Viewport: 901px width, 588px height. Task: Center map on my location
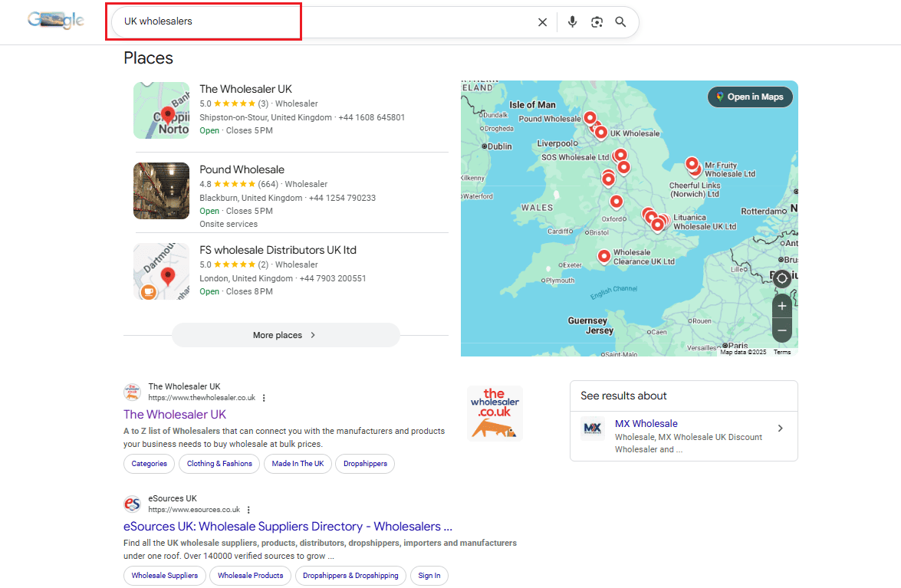(x=781, y=278)
